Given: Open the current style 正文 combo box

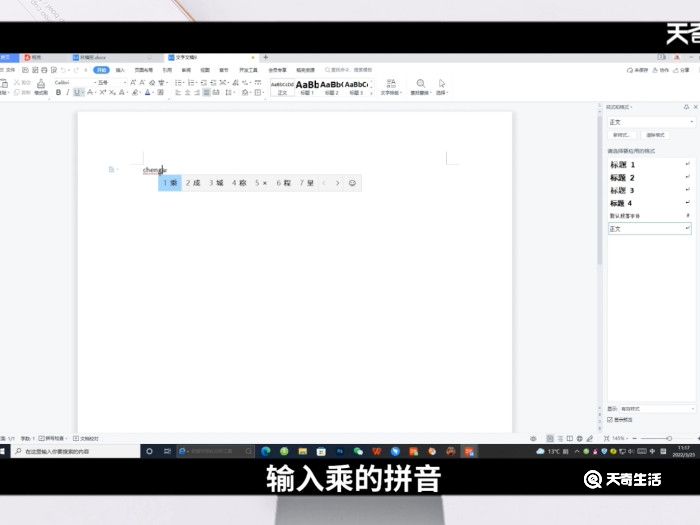Looking at the screenshot, I should pos(651,122).
